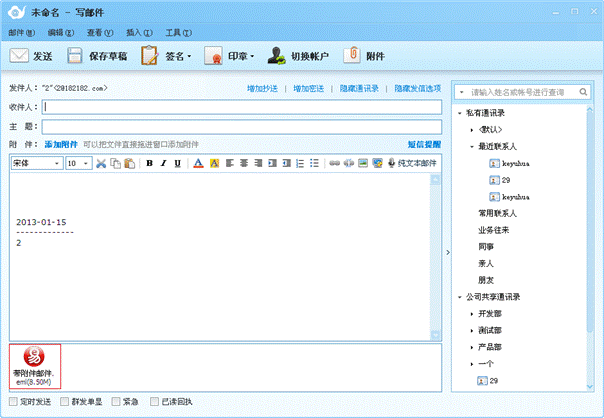Open the 宋体 font family dropdown
Viewport: 604px width, 418px height.
36,163
